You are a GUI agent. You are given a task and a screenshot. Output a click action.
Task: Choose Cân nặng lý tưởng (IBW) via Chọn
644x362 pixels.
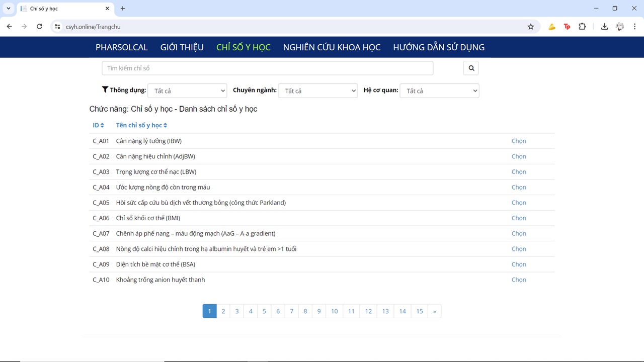(x=519, y=141)
